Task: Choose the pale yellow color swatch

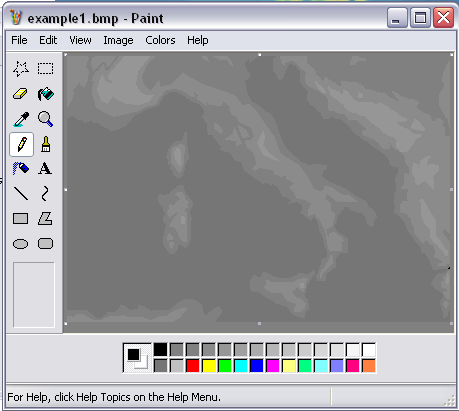Action: point(289,366)
